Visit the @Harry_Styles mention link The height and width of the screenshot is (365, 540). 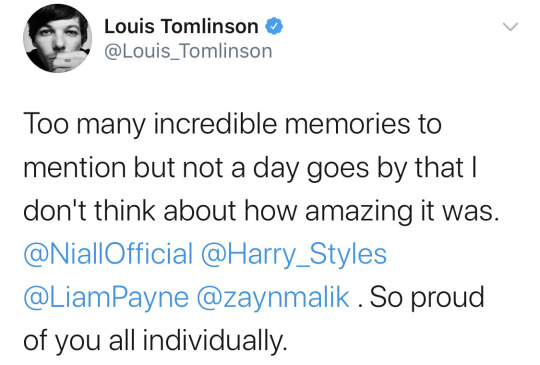(x=294, y=254)
